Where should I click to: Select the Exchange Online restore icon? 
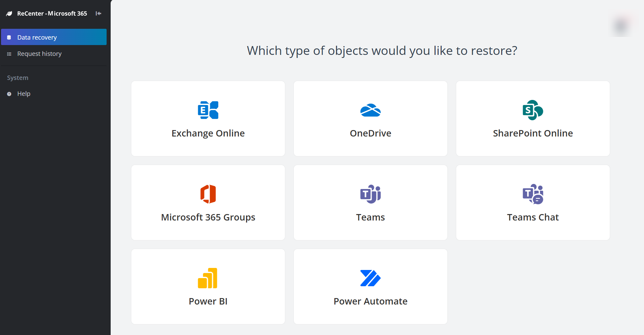click(208, 110)
